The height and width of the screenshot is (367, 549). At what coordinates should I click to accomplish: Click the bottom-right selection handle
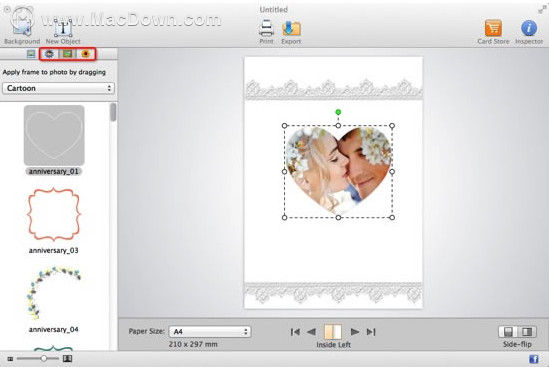coord(392,217)
